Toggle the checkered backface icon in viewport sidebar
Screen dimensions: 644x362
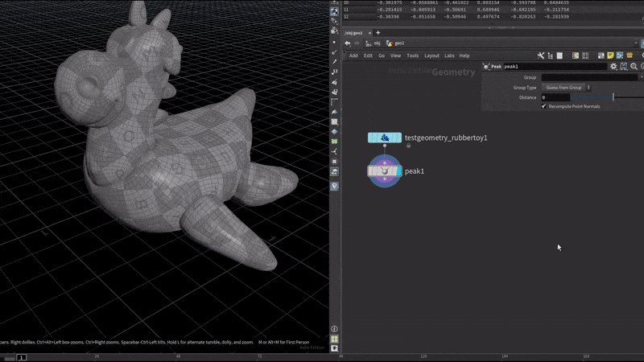(334, 122)
